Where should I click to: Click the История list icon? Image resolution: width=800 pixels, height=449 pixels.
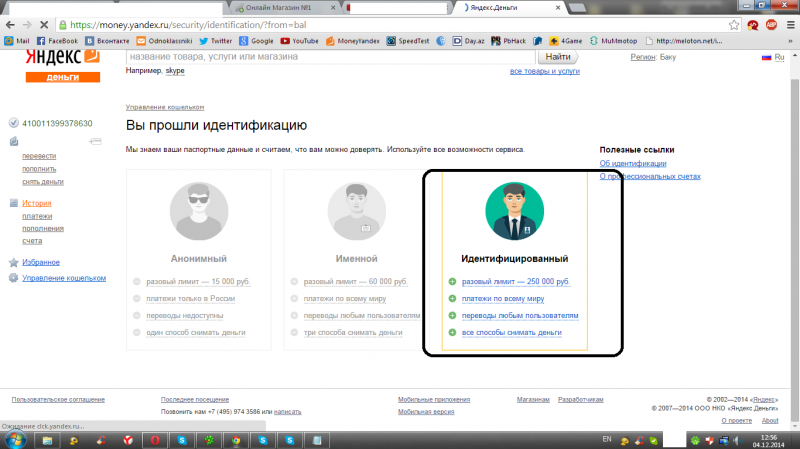[x=14, y=203]
